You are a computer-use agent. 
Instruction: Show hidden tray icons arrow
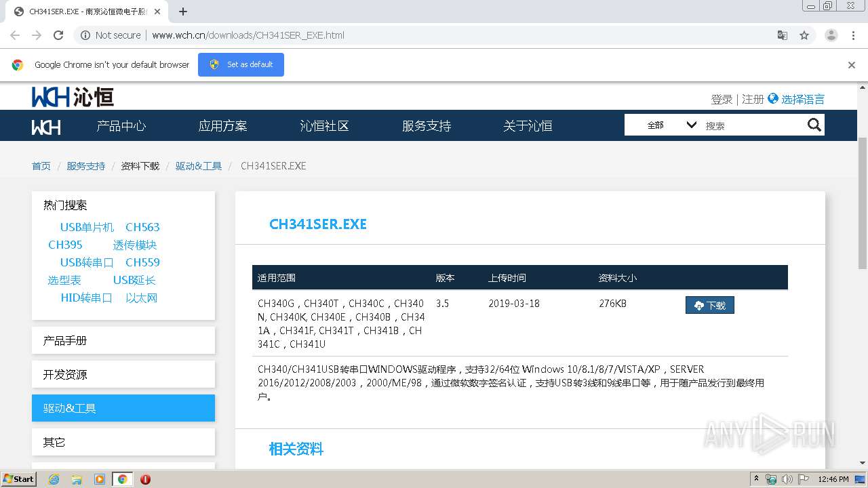756,479
